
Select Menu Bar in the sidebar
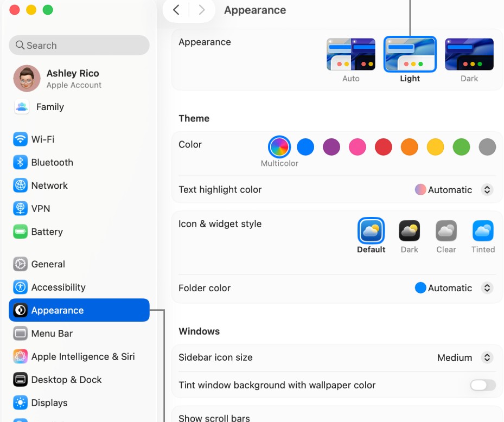pos(52,334)
